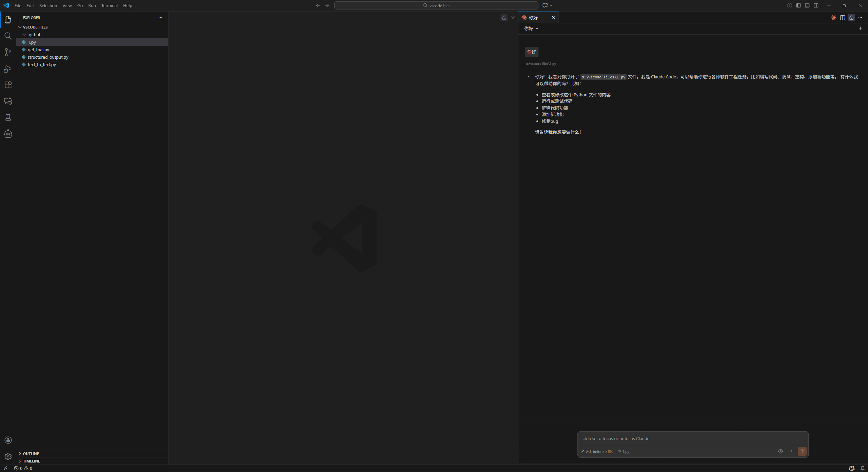The image size is (868, 472).
Task: Open the Extensions view
Action: coord(8,85)
